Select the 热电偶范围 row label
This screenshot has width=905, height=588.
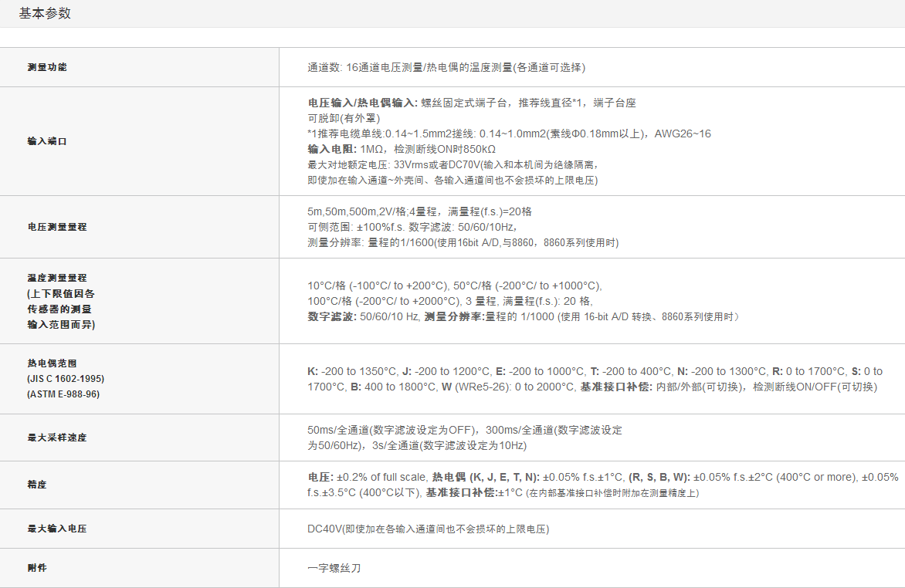[52, 363]
